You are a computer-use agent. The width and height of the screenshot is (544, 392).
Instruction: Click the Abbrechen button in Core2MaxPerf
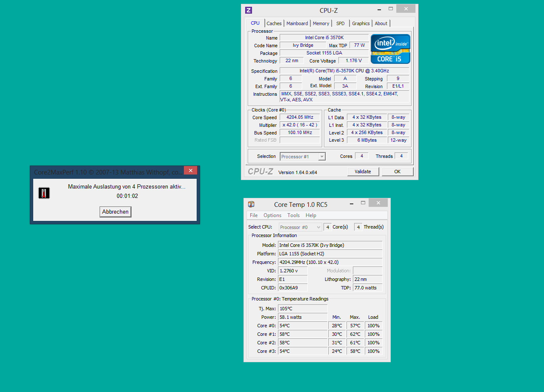(x=115, y=212)
